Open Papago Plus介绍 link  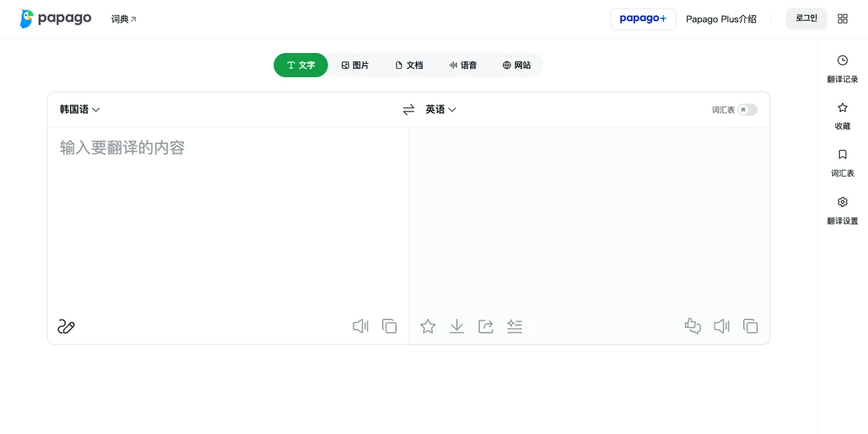(x=721, y=19)
